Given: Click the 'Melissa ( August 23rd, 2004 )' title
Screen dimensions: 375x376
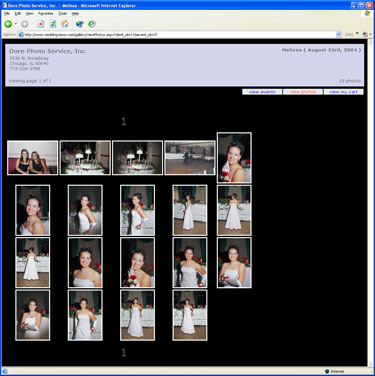Looking at the screenshot, I should click(x=321, y=50).
